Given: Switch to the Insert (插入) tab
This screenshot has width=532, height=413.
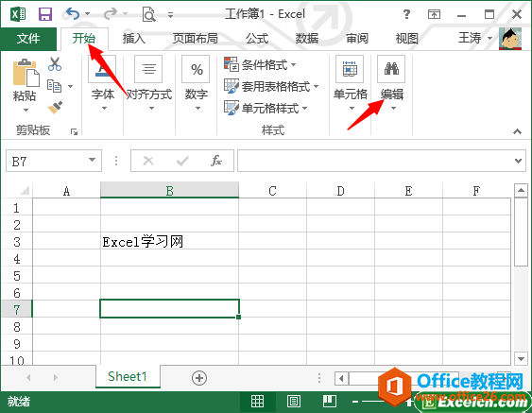Looking at the screenshot, I should click(134, 39).
